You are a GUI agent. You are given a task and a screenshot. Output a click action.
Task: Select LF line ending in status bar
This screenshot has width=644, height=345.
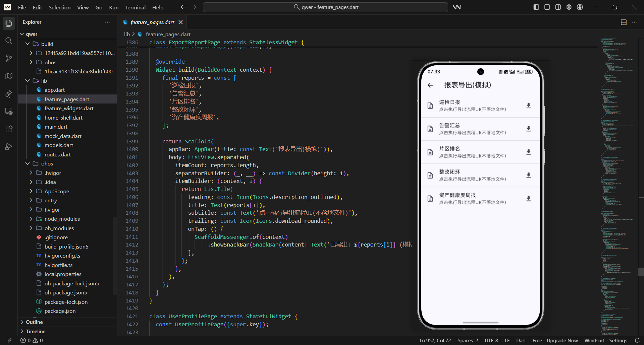pyautogui.click(x=507, y=340)
